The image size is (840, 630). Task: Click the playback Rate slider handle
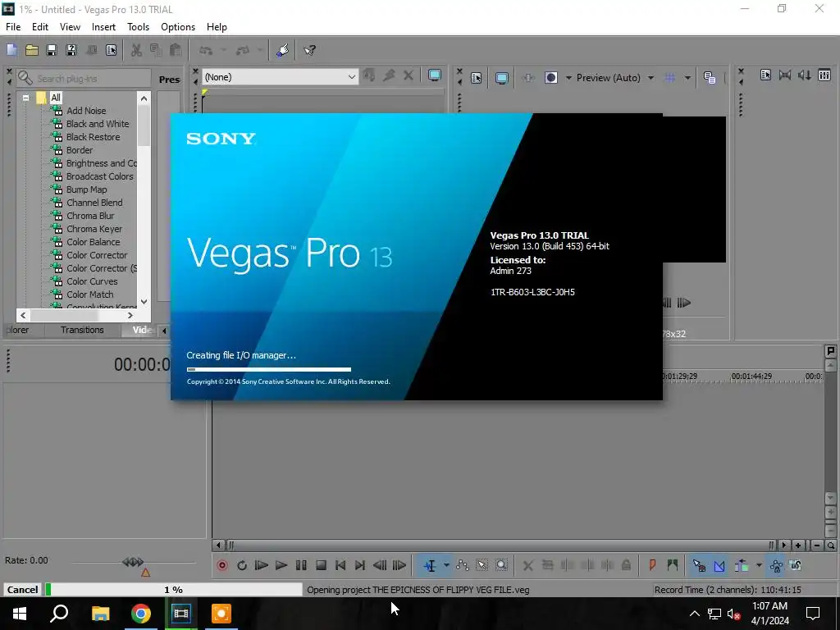(x=133, y=562)
